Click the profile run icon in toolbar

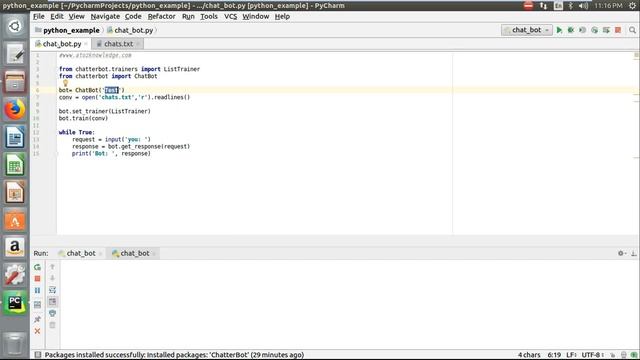point(595,30)
